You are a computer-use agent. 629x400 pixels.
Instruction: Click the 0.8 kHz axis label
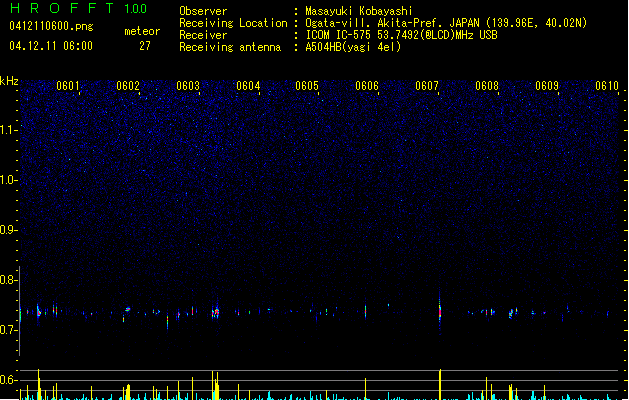pyautogui.click(x=9, y=280)
